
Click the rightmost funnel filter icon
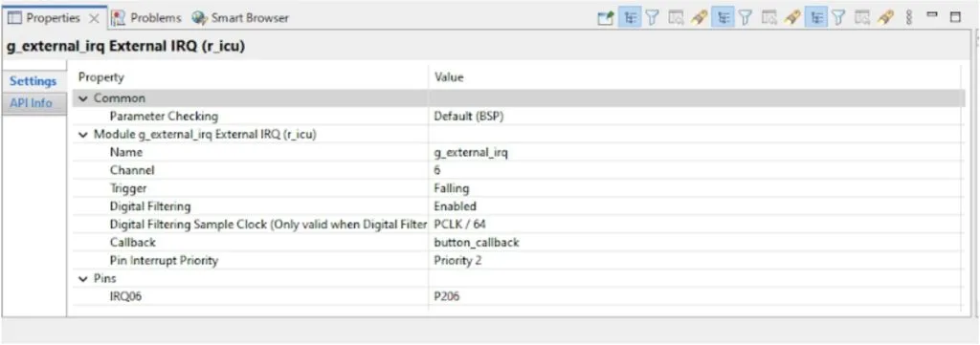[x=838, y=18]
